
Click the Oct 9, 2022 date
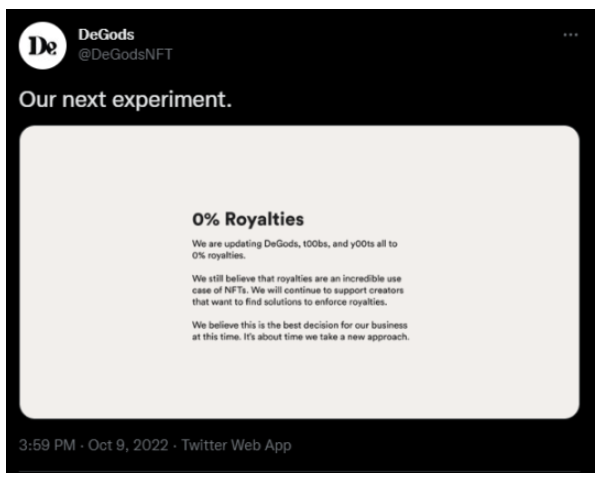click(128, 445)
